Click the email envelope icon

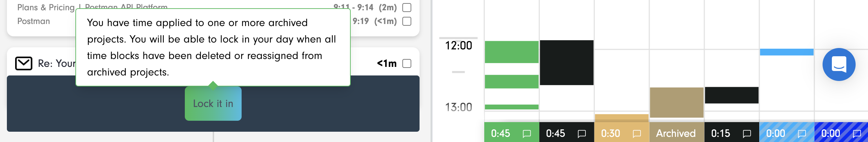point(24,63)
